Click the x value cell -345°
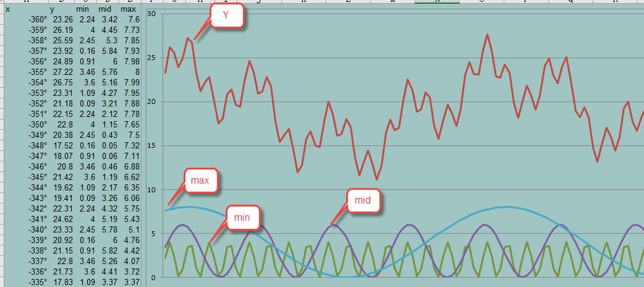The height and width of the screenshot is (287, 644). (x=37, y=177)
